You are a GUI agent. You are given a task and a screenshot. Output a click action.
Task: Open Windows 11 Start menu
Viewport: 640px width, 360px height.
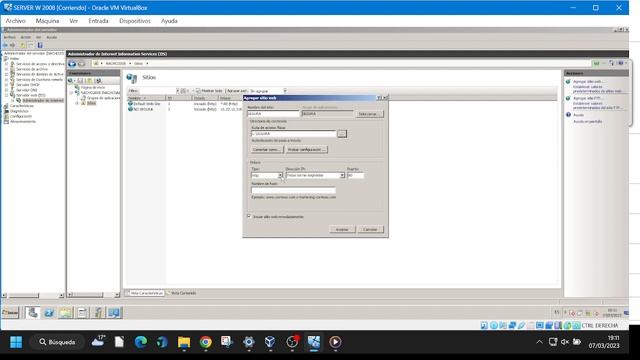(x=16, y=342)
